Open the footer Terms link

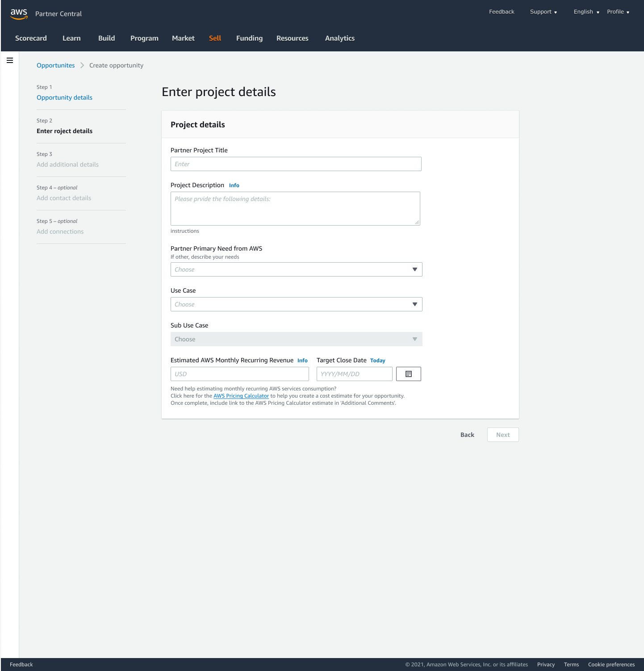point(571,664)
